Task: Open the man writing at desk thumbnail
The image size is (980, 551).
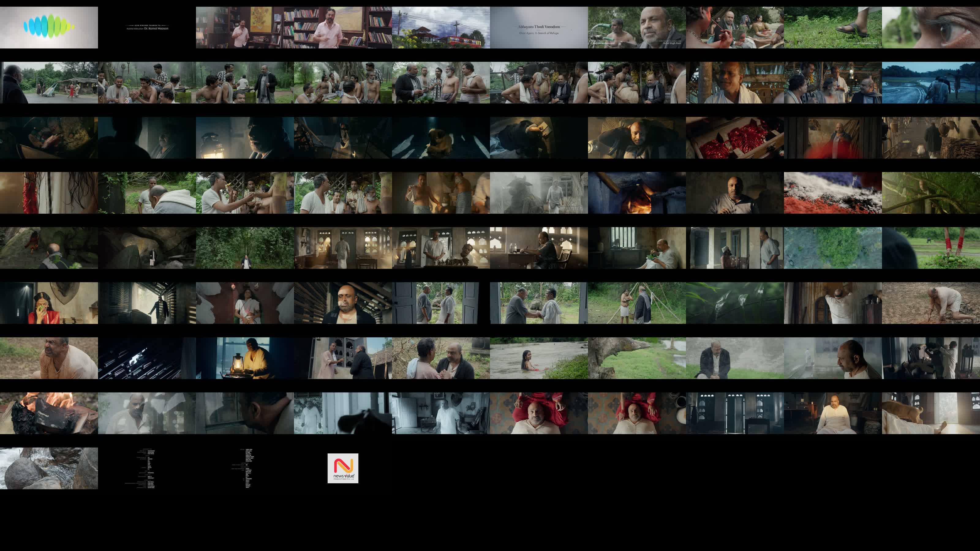Action: pos(539,248)
